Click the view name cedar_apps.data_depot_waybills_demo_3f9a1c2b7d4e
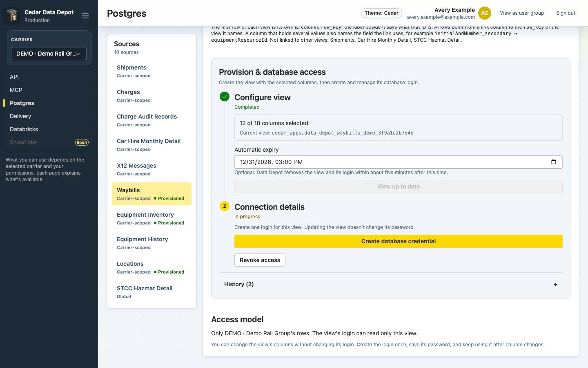 tap(343, 133)
